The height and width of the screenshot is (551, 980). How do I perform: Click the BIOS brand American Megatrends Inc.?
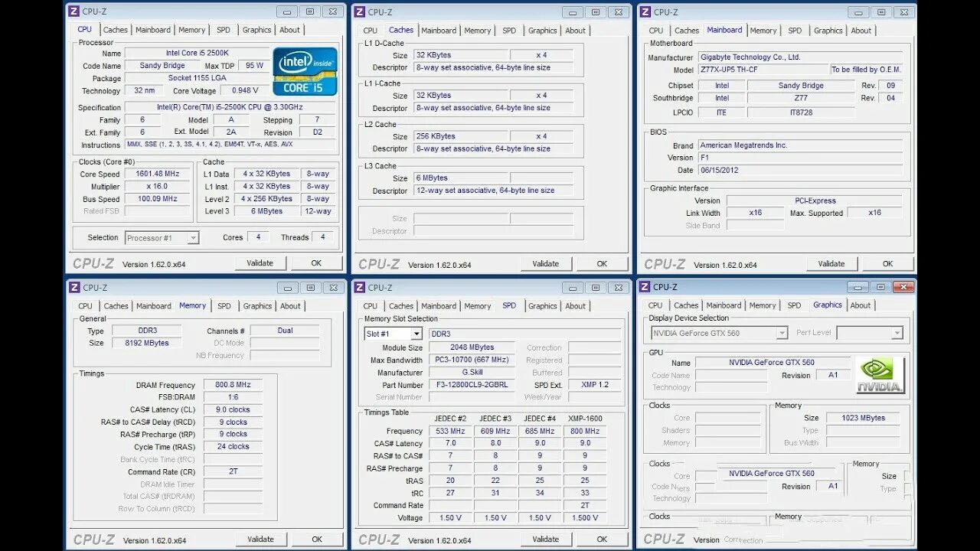[799, 145]
